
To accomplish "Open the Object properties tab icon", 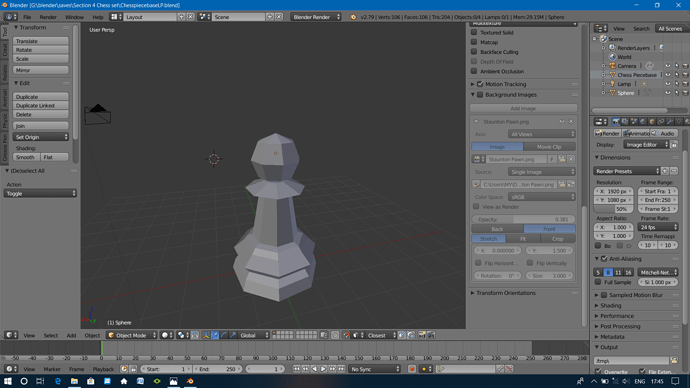I will pos(652,122).
